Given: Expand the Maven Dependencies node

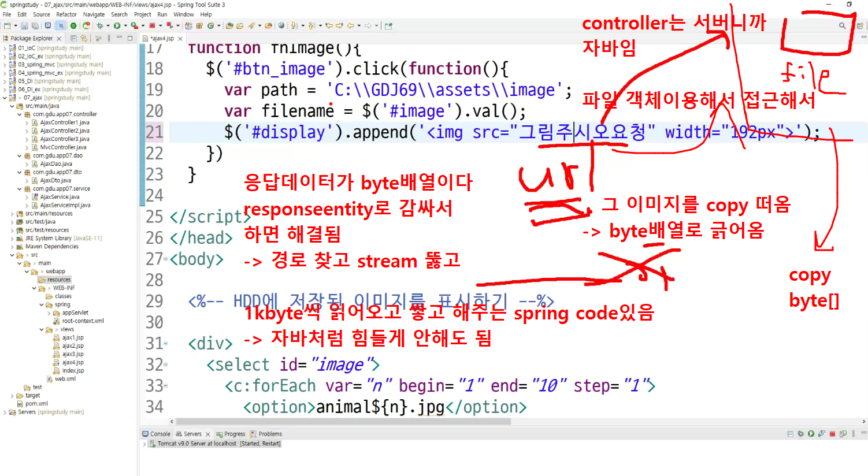Looking at the screenshot, I should click(12, 247).
